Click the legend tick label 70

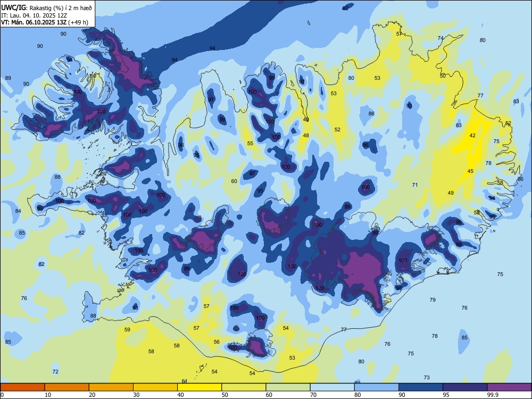313,395
